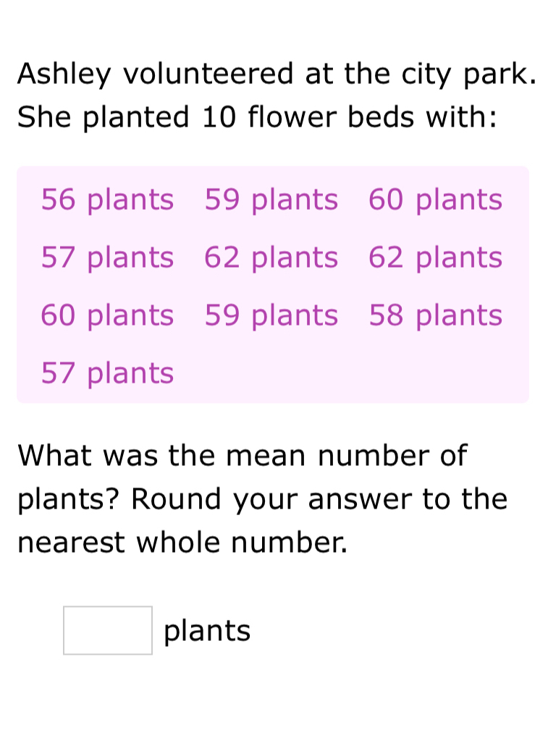548x756 pixels.
Task: Click "57 plants" in the last row
Action: click(107, 373)
